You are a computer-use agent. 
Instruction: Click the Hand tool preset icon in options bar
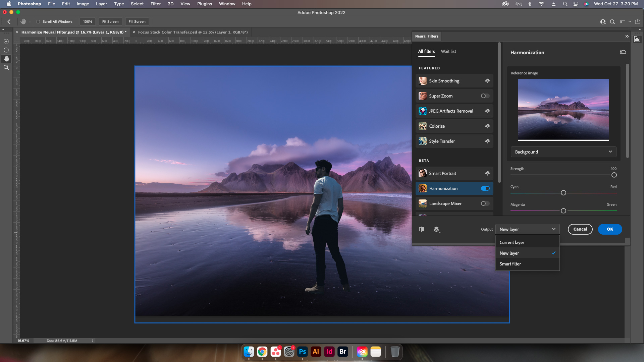point(23,21)
